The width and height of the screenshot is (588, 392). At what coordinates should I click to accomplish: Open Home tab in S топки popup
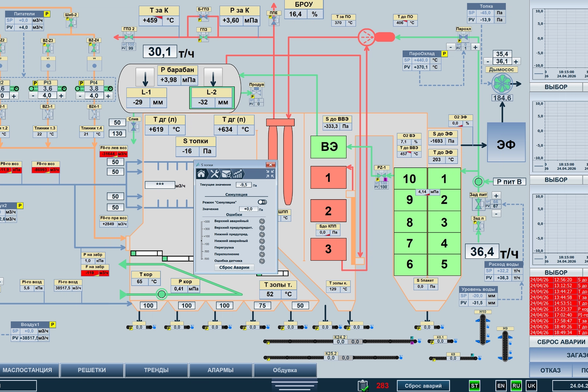(x=201, y=173)
